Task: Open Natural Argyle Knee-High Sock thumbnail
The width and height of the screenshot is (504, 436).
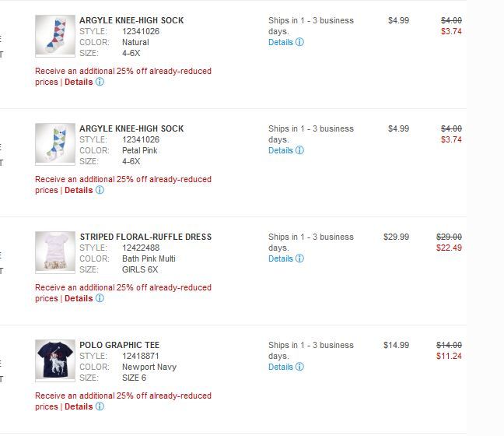Action: tap(55, 36)
